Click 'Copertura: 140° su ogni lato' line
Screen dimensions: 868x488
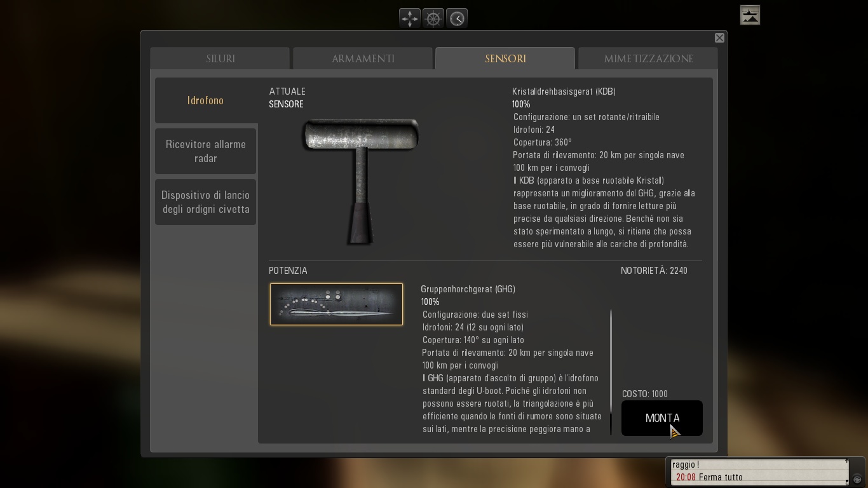pos(473,340)
